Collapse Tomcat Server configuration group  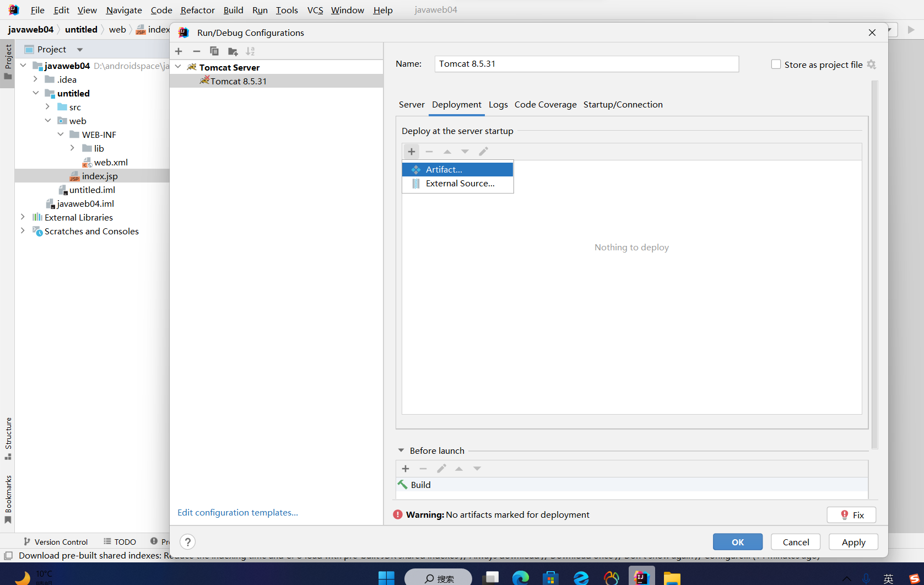click(178, 67)
